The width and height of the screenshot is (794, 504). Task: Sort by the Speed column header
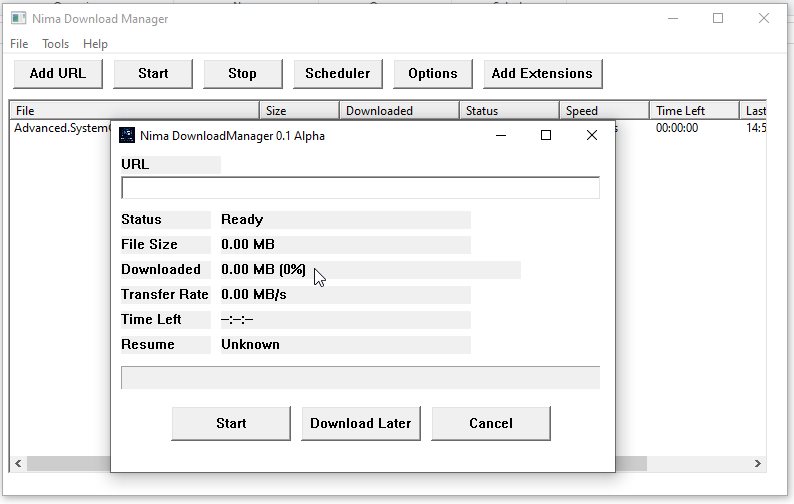click(x=605, y=110)
